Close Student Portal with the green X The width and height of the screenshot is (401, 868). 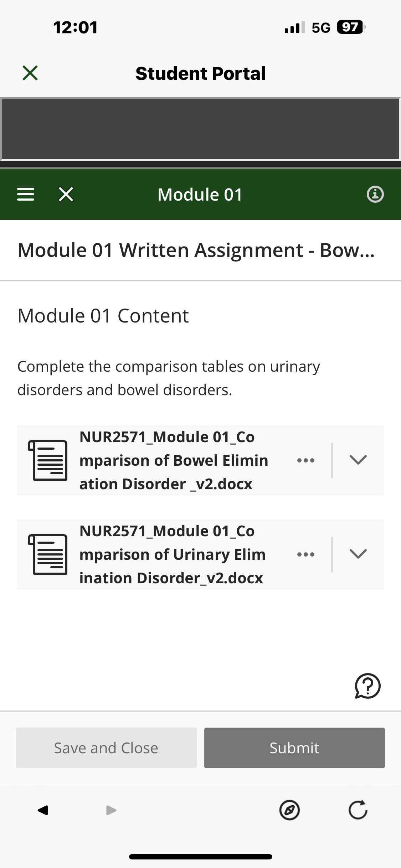pos(30,73)
